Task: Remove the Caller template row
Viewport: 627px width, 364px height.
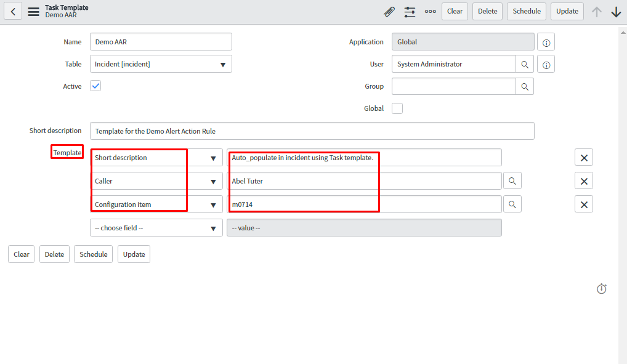Action: point(584,181)
